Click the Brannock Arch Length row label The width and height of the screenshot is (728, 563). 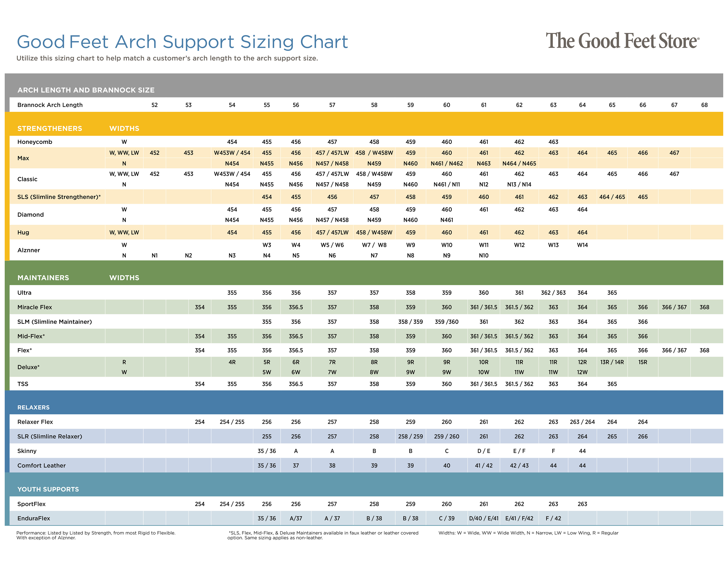50,105
